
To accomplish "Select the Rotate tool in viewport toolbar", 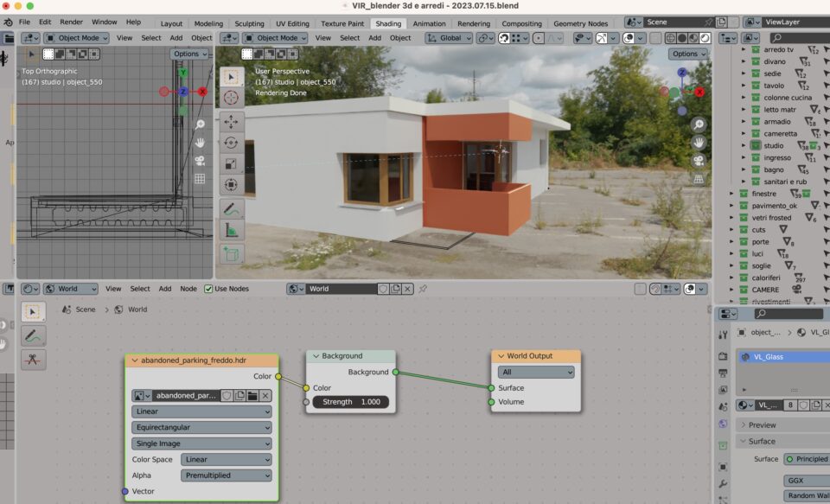I will (231, 143).
